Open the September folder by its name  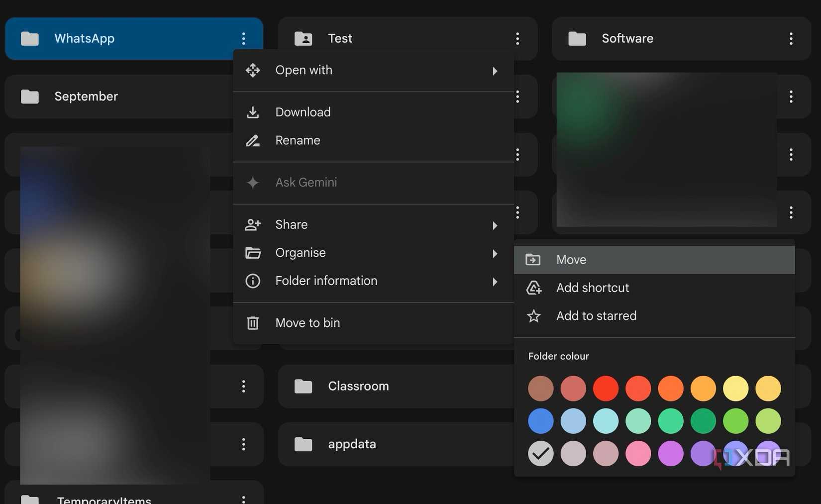(86, 97)
